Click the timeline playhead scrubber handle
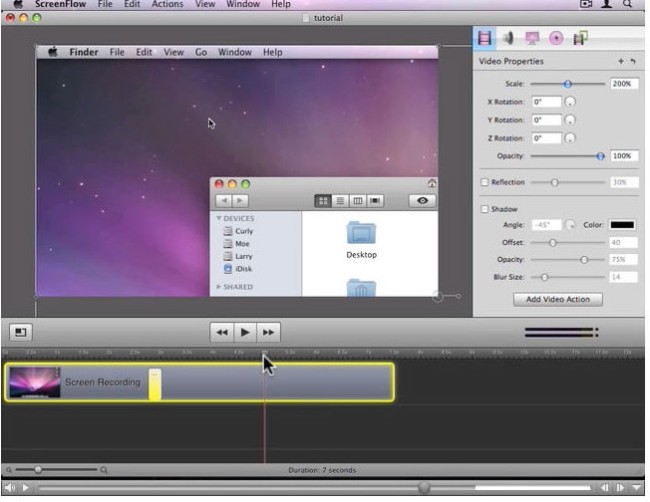 pos(264,353)
